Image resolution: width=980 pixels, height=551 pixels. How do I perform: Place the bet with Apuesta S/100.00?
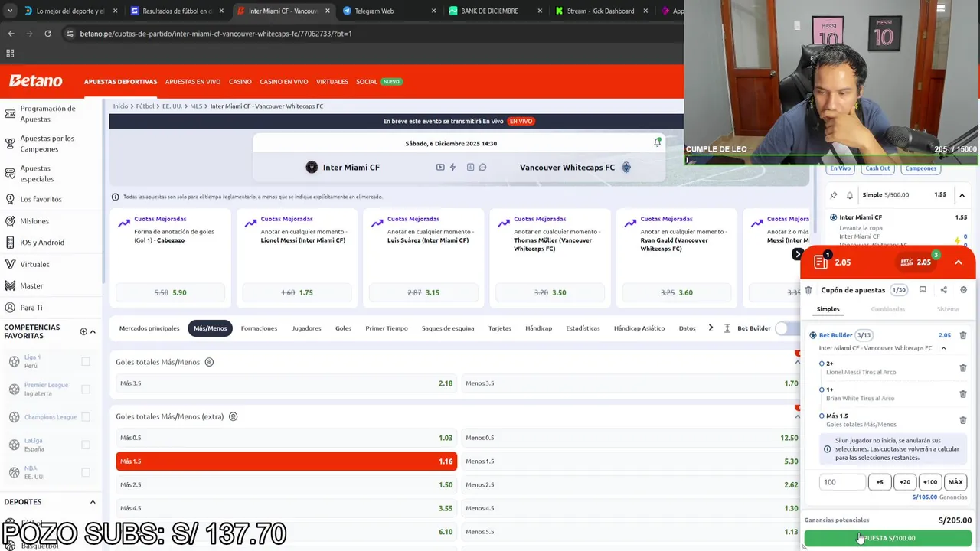pyautogui.click(x=888, y=538)
